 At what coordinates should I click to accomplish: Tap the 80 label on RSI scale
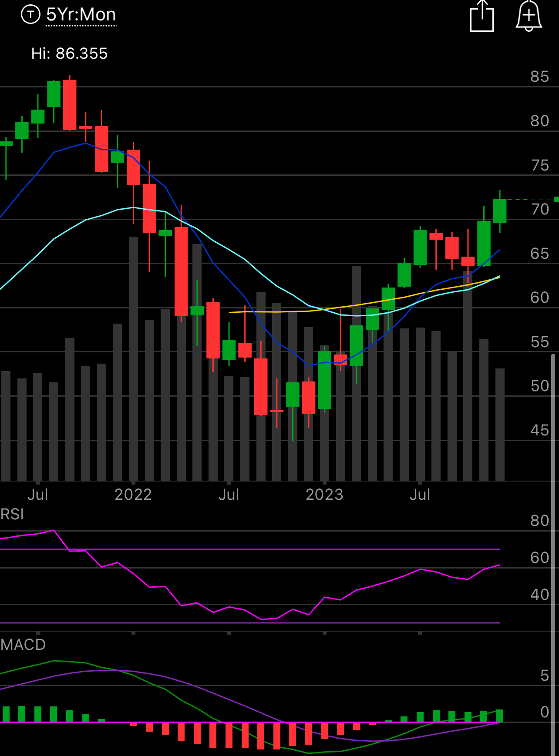[540, 521]
